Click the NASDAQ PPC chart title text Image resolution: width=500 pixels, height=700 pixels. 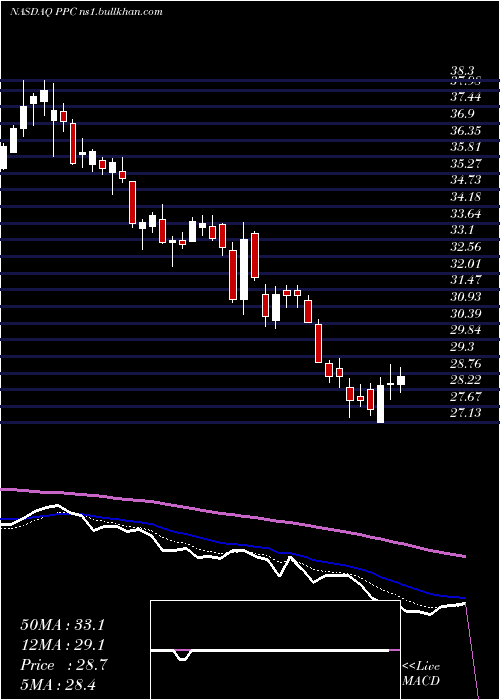click(x=86, y=12)
